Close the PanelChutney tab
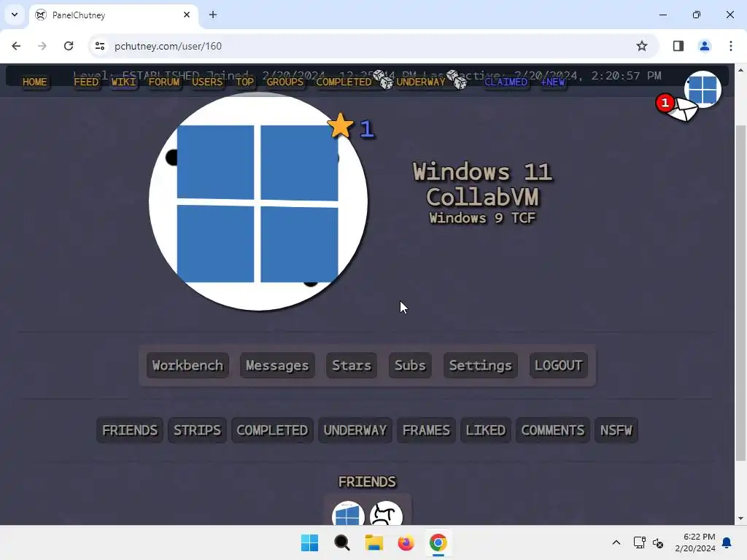The height and width of the screenshot is (560, 747). coord(187,15)
